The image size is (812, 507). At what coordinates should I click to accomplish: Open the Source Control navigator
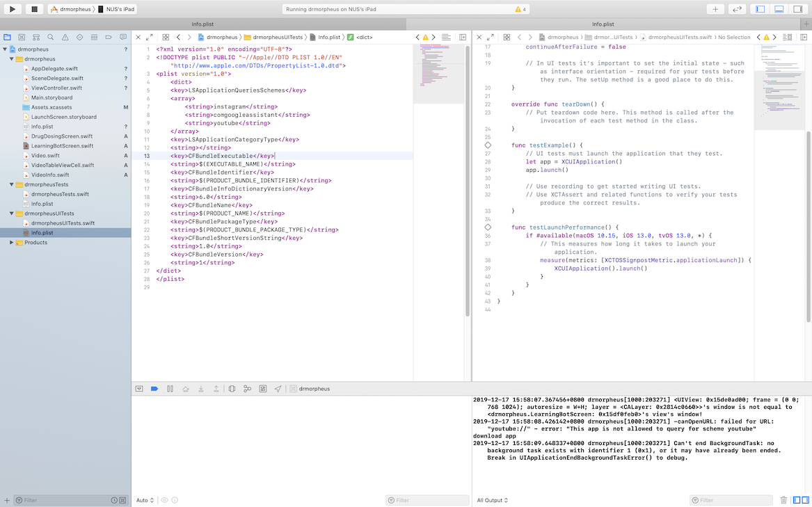(22, 37)
